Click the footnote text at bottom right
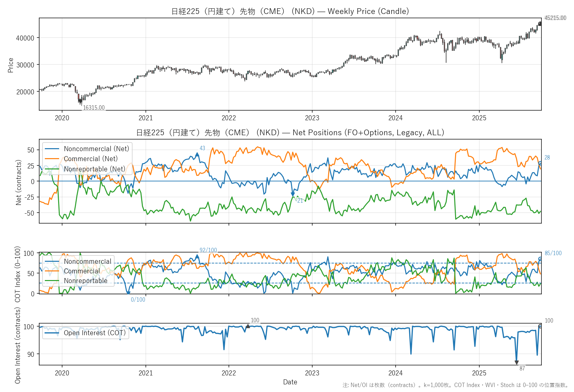 point(455,385)
